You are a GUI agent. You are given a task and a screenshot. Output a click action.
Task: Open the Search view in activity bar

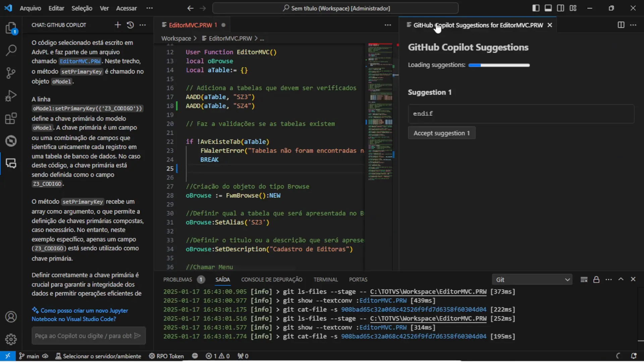(x=11, y=50)
